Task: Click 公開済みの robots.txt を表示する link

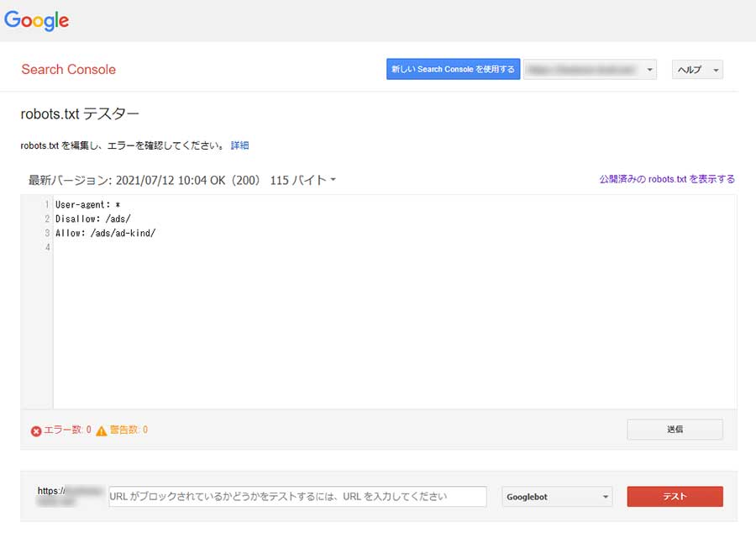Action: click(x=666, y=179)
